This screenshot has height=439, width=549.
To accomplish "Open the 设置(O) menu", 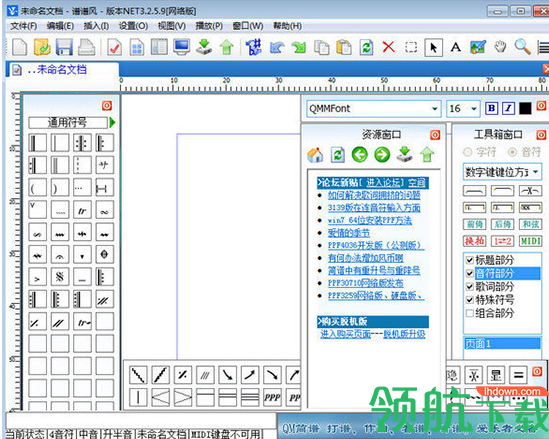I will point(133,26).
